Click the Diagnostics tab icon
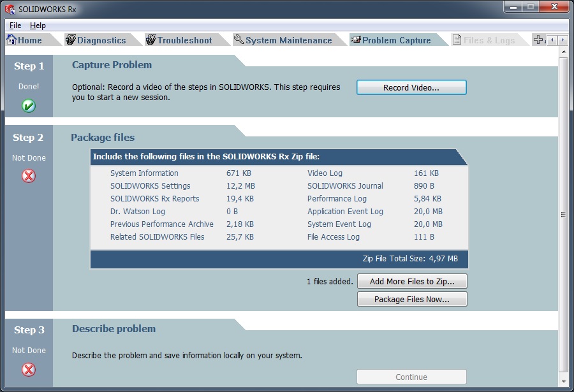The width and height of the screenshot is (574, 392). [70, 40]
